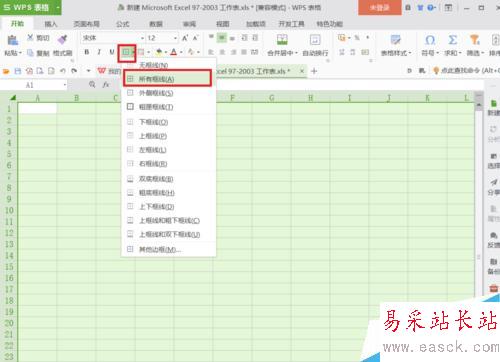500x362 pixels.
Task: Choose 上下框线(D) top and bottom border
Action: pyautogui.click(x=168, y=207)
